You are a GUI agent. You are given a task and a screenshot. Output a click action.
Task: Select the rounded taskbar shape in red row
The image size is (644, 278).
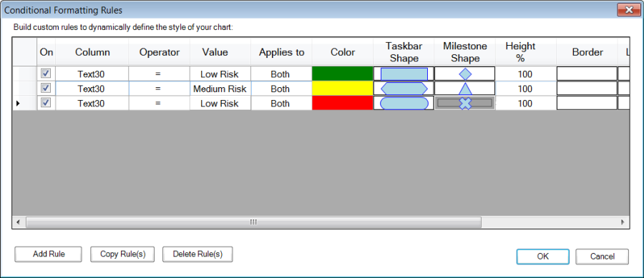[x=404, y=104]
